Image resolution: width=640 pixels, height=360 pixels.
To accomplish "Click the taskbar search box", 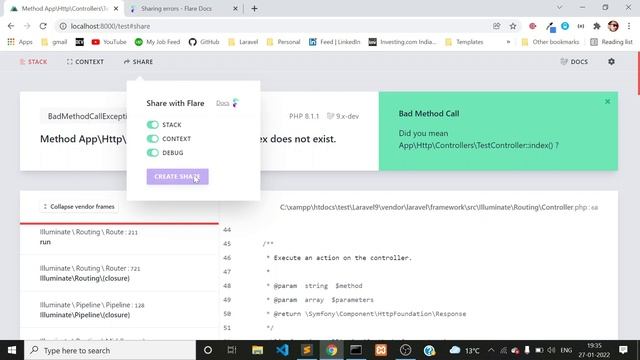I will tap(110, 350).
